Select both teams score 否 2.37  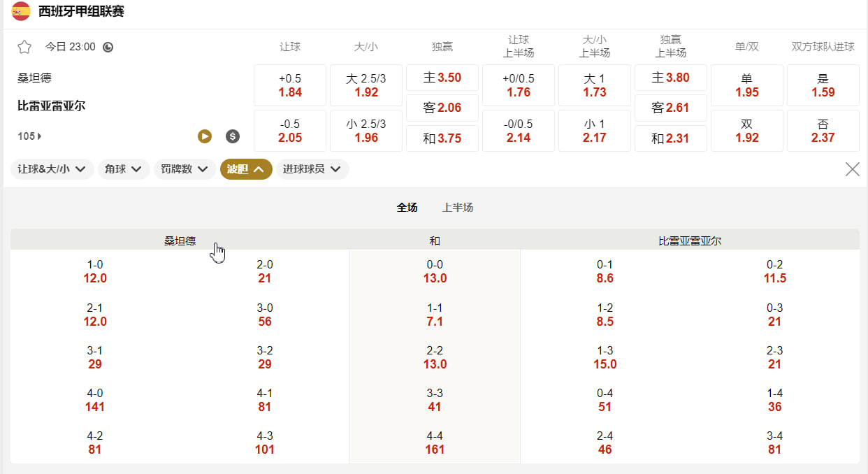823,131
